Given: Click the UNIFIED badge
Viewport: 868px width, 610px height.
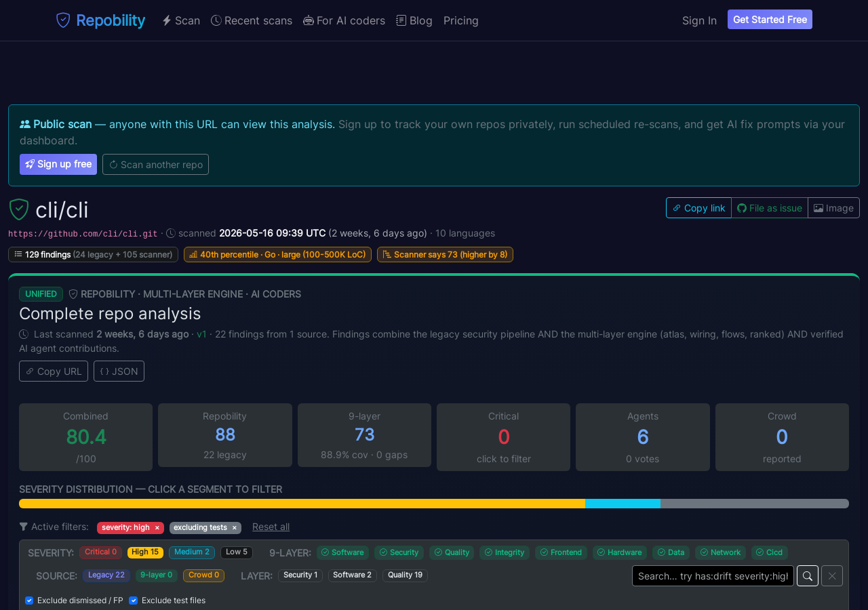Looking at the screenshot, I should (x=41, y=294).
